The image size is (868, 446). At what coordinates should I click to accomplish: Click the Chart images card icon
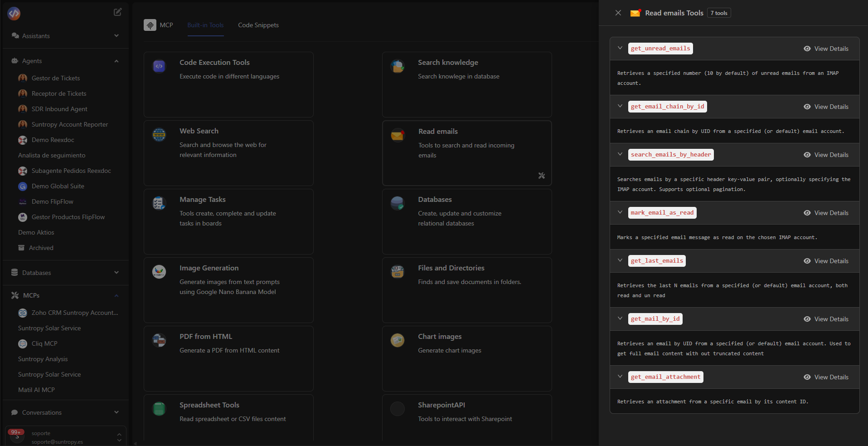tap(398, 340)
